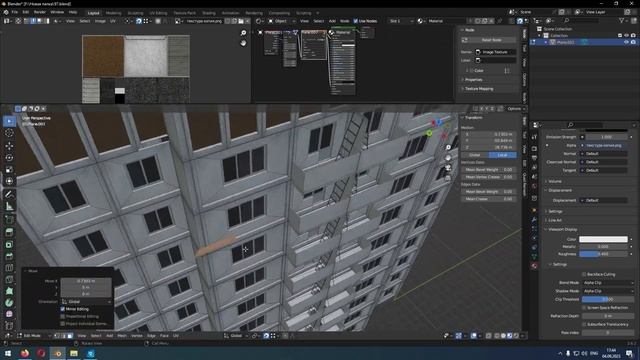
Task: Switch to the UV Editing workspace tab
Action: (x=158, y=13)
